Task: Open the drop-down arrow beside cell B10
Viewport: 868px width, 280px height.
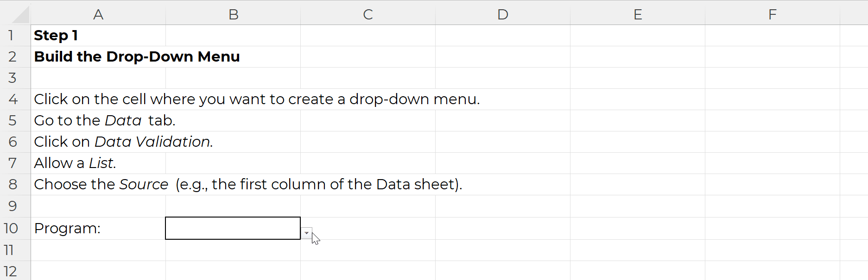Action: tap(306, 233)
